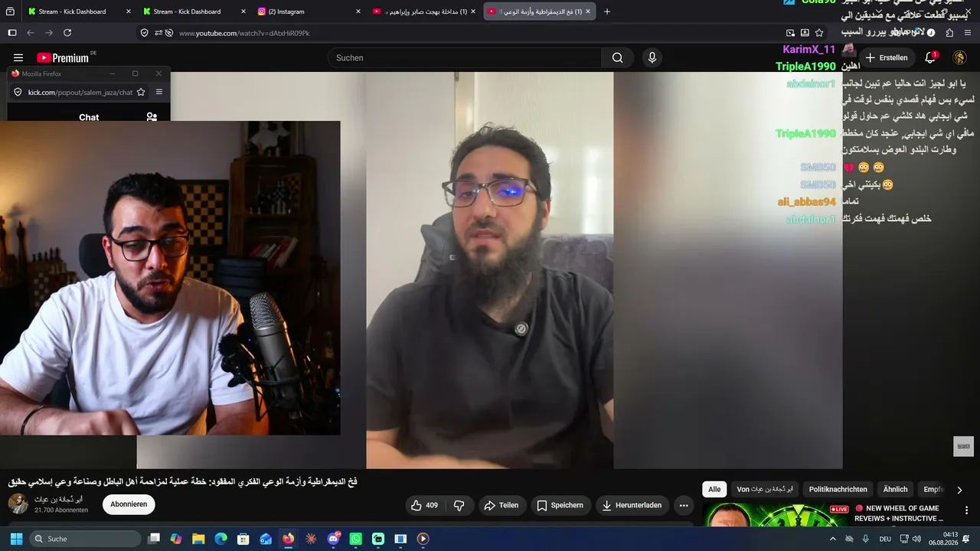Open the Windows Start menu
Image resolution: width=980 pixels, height=551 pixels.
16,539
